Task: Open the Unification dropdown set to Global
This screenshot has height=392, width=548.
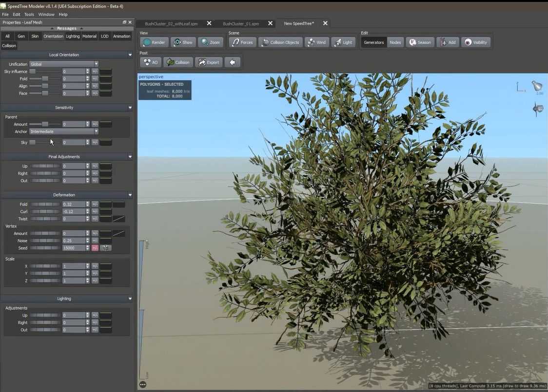Action: click(63, 64)
